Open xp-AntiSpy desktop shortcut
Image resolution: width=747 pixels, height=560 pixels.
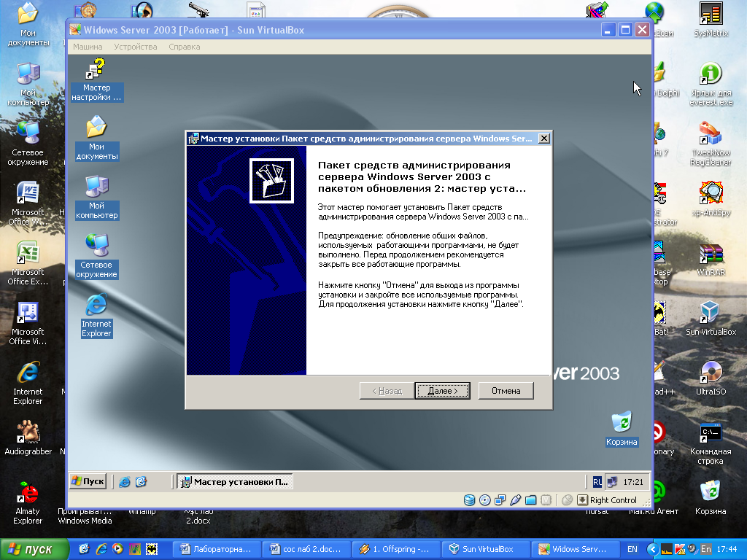[711, 199]
